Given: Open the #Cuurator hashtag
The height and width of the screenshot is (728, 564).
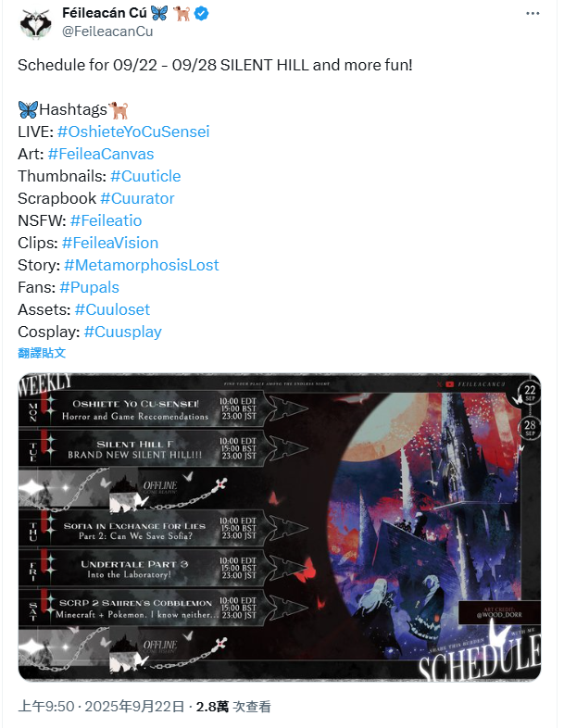Looking at the screenshot, I should [x=137, y=198].
